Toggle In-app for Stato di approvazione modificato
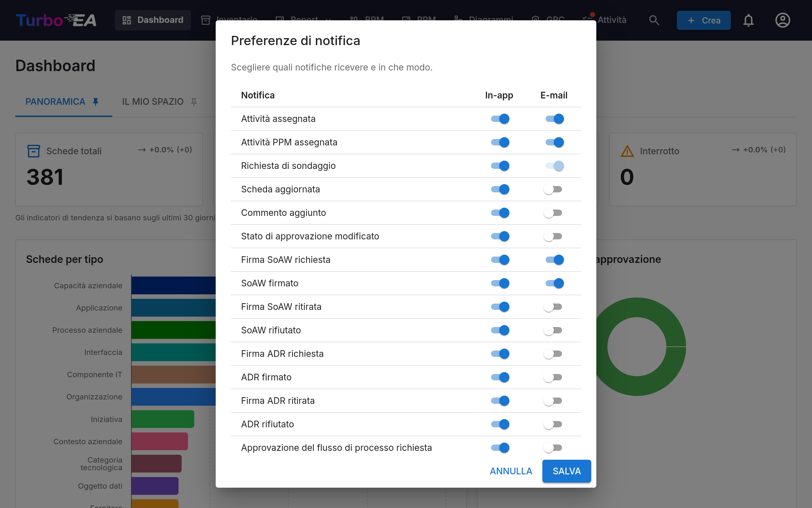This screenshot has height=508, width=812. (x=500, y=236)
